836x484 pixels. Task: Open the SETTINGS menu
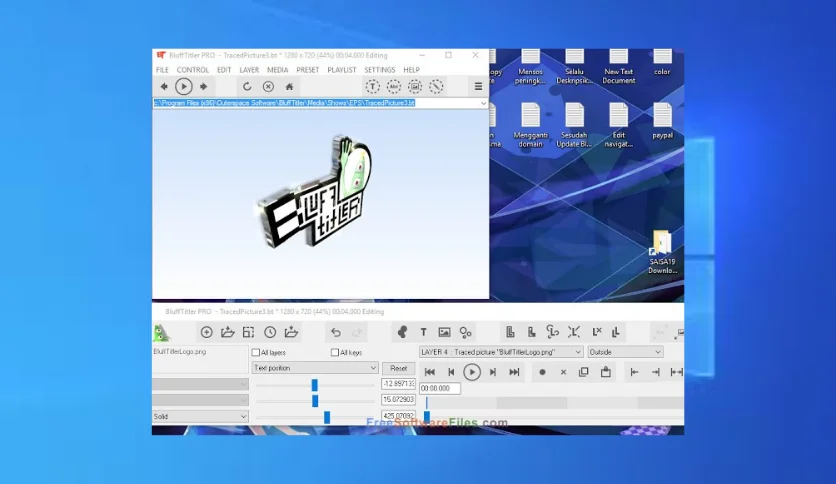point(380,70)
